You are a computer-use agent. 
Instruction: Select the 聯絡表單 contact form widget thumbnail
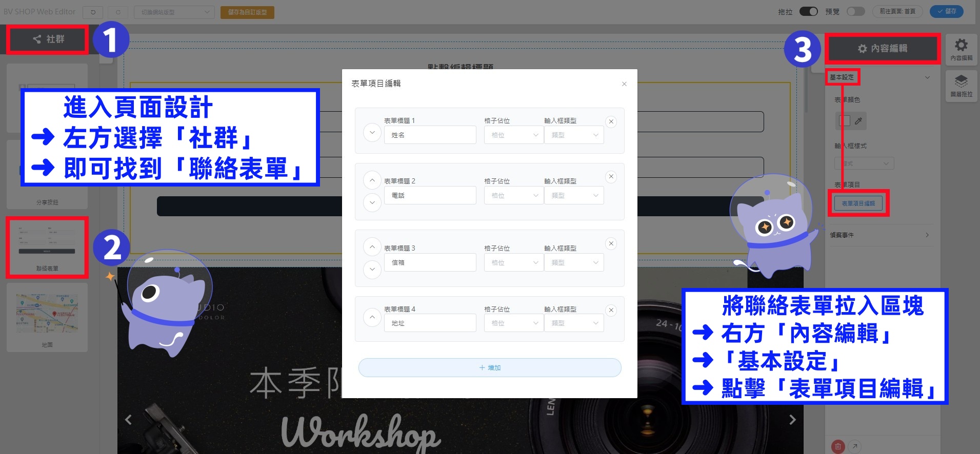47,247
